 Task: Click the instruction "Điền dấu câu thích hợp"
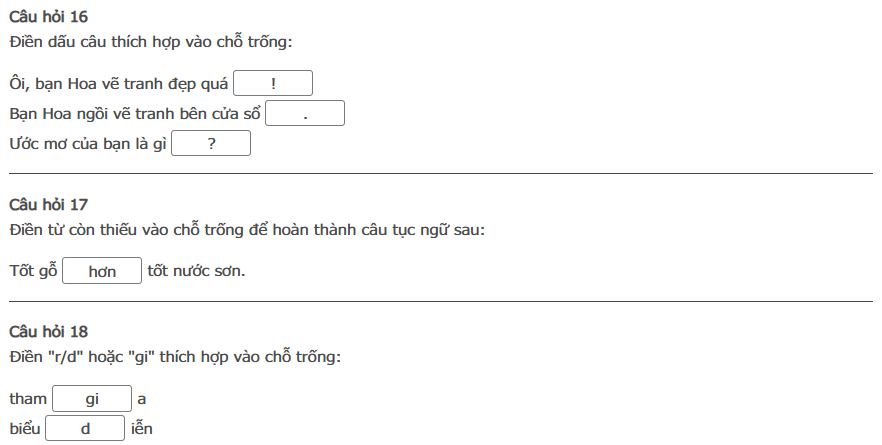(150, 42)
